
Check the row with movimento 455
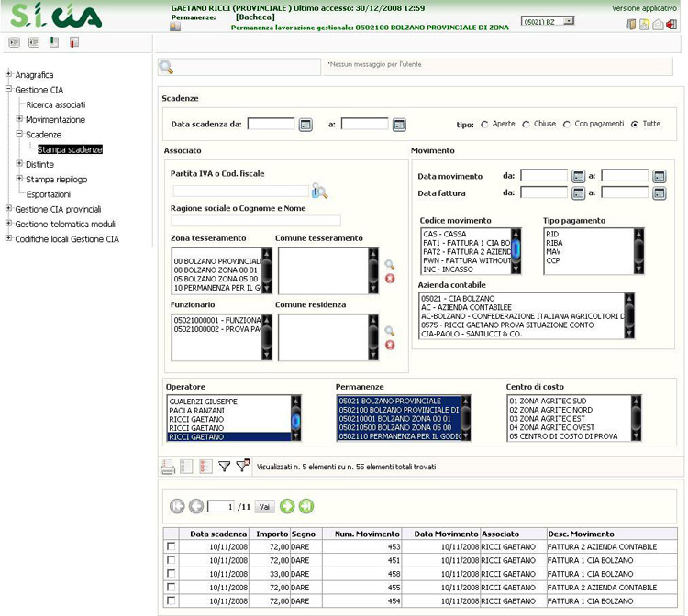172,587
